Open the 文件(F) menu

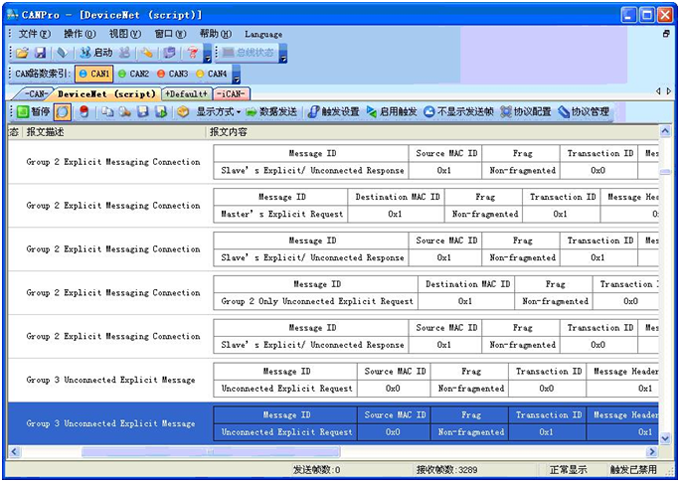pyautogui.click(x=34, y=34)
